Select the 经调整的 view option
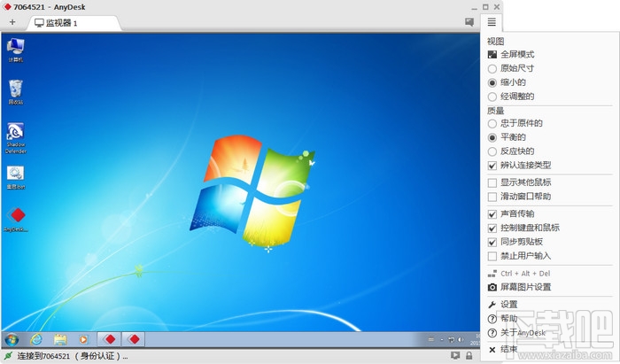Image resolution: width=620 pixels, height=364 pixels. pos(511,97)
